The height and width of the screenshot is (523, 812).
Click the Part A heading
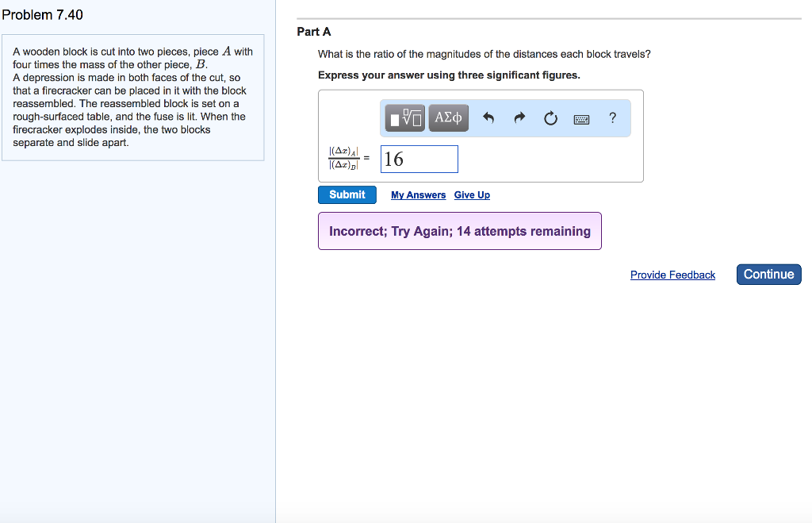click(x=314, y=32)
